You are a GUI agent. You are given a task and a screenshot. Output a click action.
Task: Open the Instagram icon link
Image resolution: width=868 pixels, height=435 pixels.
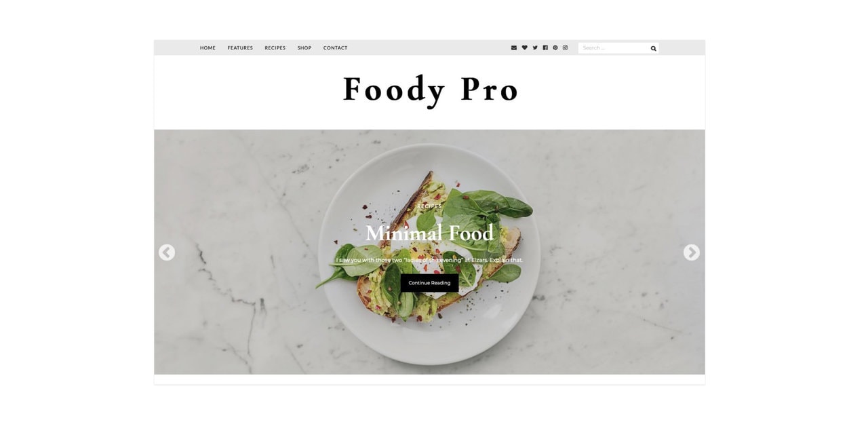click(x=566, y=48)
